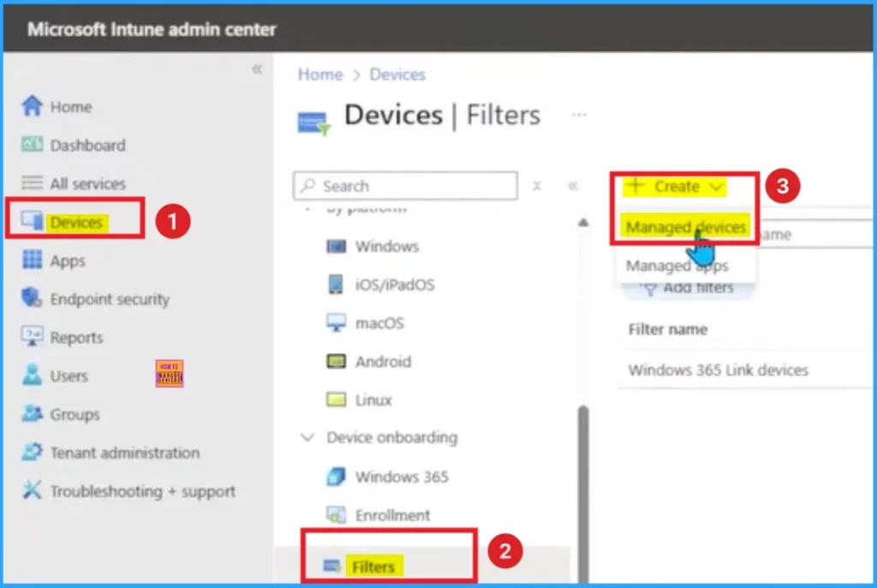Click the All services list icon
The width and height of the screenshot is (877, 588).
click(32, 183)
